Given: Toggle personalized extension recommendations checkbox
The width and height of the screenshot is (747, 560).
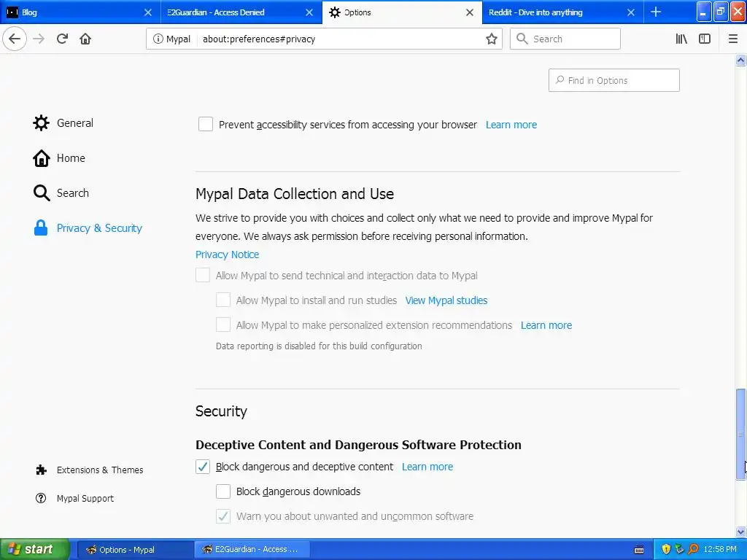Looking at the screenshot, I should 223,324.
